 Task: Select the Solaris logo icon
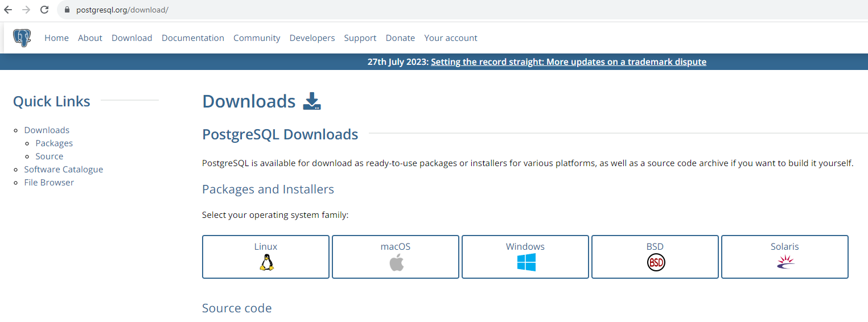785,262
